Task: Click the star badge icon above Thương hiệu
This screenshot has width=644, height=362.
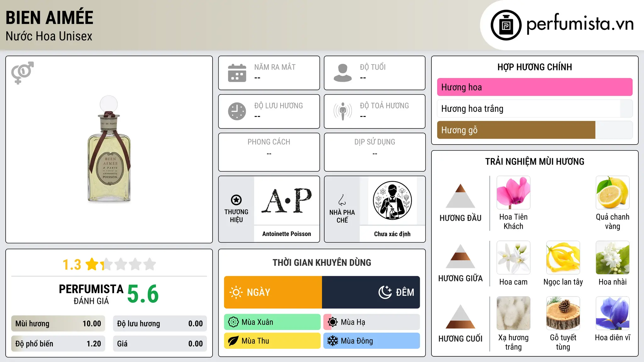Action: [236, 200]
